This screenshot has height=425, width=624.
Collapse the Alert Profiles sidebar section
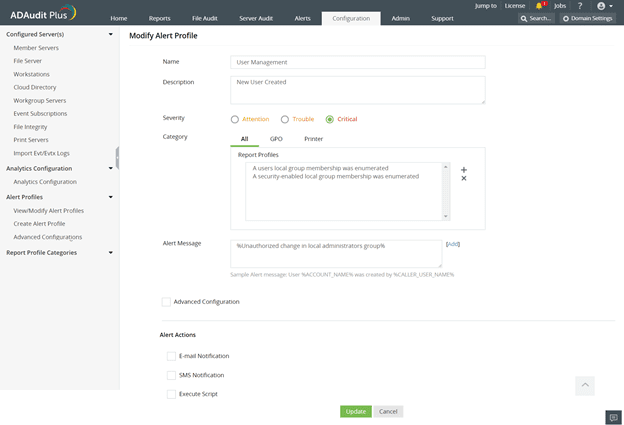[110, 197]
